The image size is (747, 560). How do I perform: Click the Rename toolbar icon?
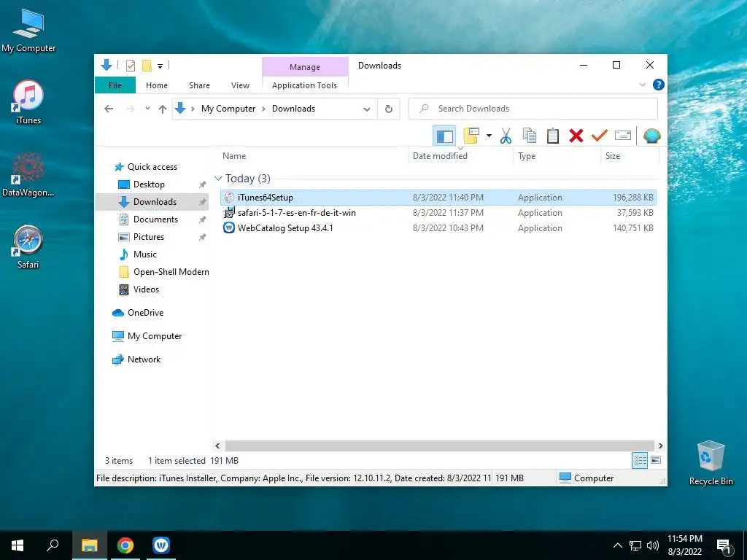[x=623, y=136]
